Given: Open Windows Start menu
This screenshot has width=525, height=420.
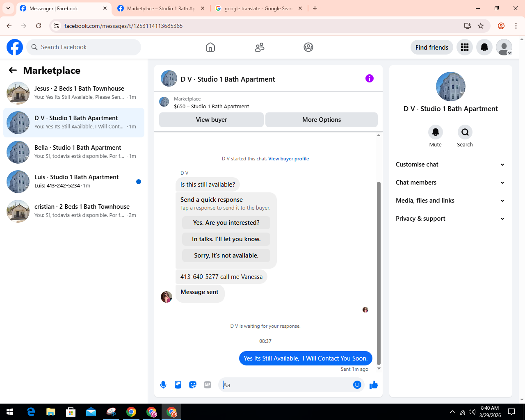Looking at the screenshot, I should pos(10,412).
